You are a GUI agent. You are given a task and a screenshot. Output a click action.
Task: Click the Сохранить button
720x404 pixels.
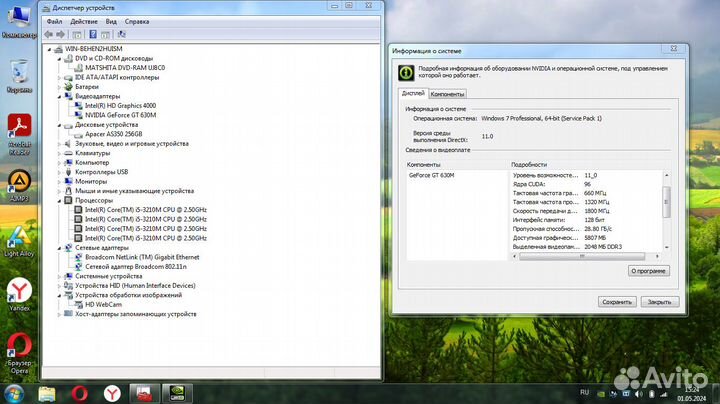(x=617, y=302)
